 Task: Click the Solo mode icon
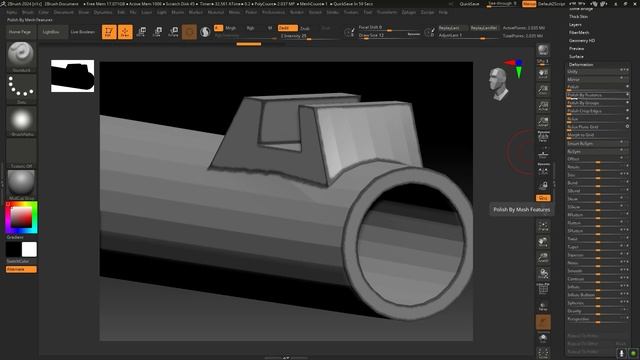(543, 338)
